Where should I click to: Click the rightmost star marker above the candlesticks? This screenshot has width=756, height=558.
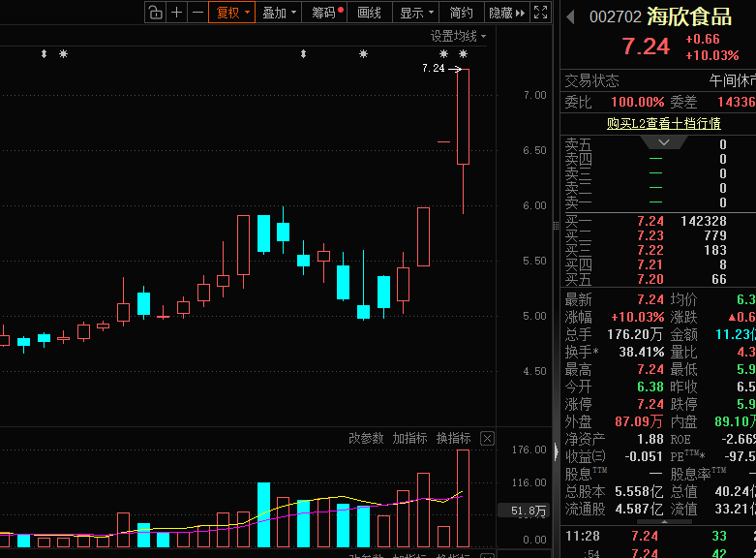pos(464,54)
